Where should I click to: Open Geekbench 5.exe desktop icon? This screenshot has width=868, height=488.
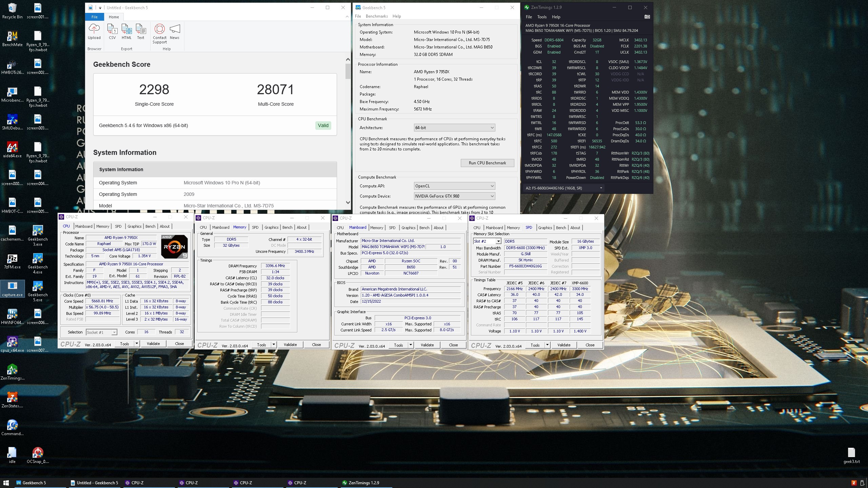pyautogui.click(x=38, y=291)
